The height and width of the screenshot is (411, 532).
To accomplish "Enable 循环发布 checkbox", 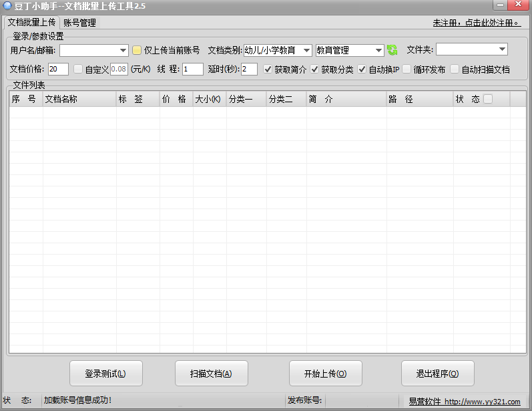I will [x=407, y=70].
